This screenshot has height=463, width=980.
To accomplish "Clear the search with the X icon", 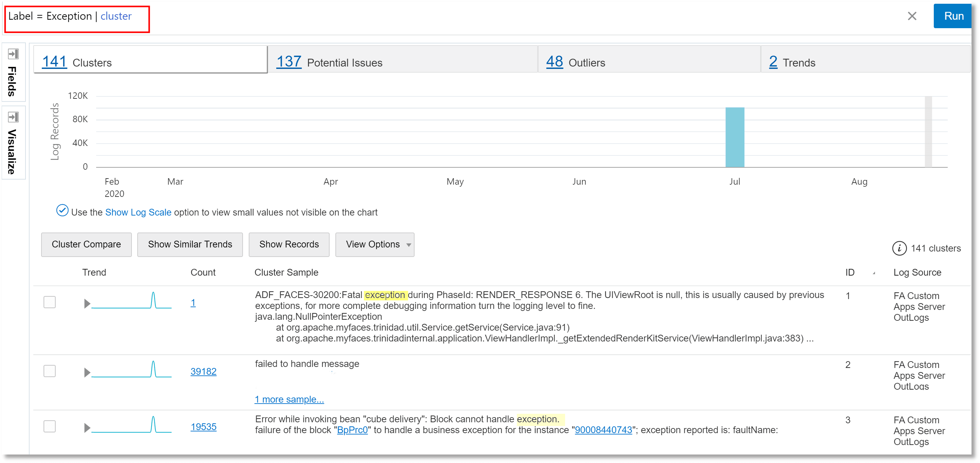I will (x=912, y=16).
